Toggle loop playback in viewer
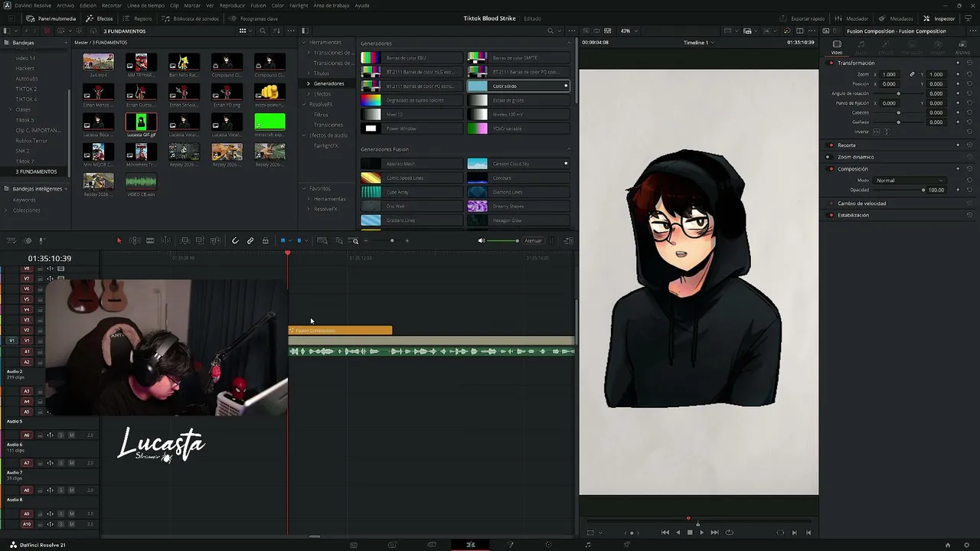 [x=729, y=533]
